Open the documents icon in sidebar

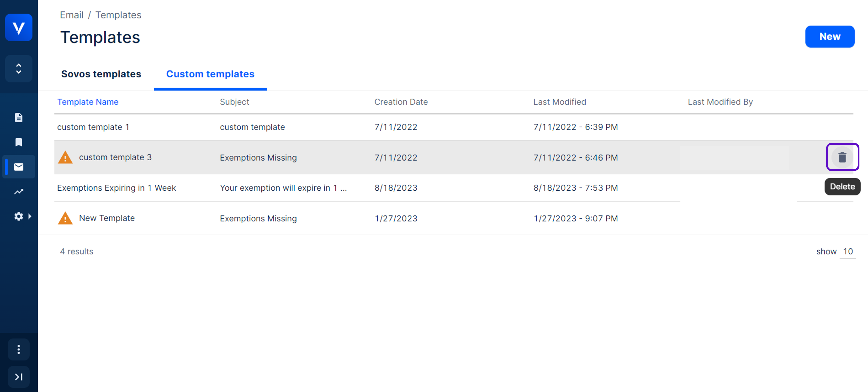(x=19, y=117)
